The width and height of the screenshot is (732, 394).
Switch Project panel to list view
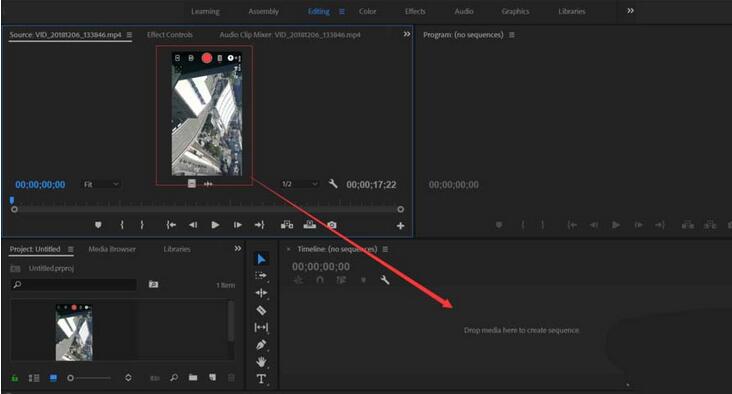click(34, 378)
